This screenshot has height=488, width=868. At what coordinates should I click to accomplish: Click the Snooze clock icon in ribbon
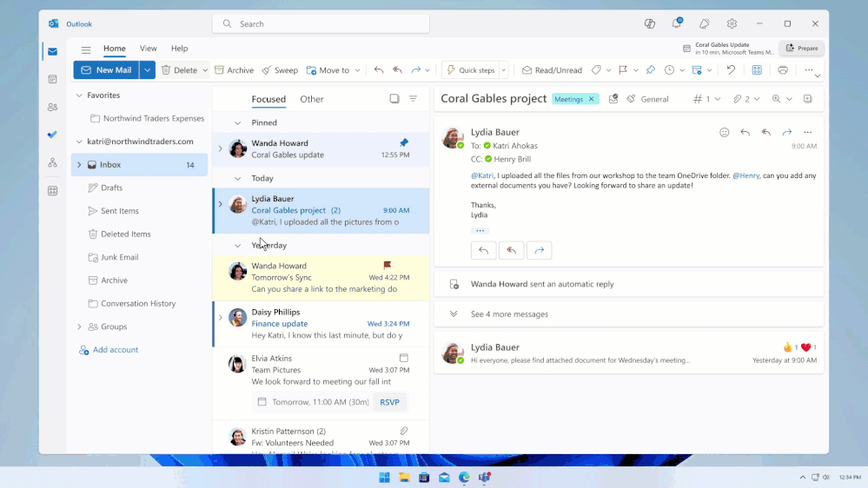669,69
